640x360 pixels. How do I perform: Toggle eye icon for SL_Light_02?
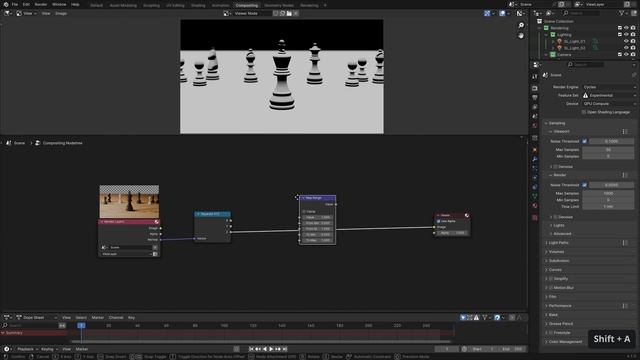[626, 48]
